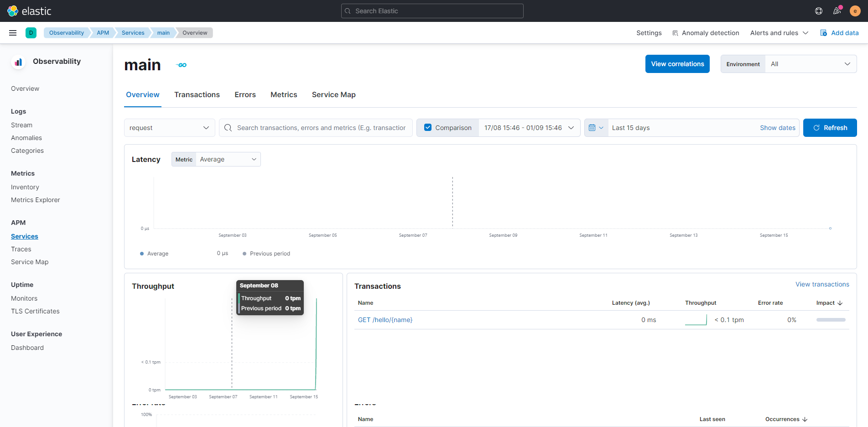
Task: Click the Throughput column header
Action: [701, 303]
